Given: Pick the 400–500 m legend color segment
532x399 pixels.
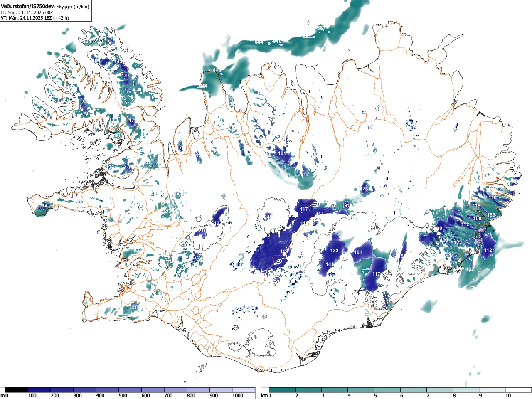Looking at the screenshot, I should tap(108, 390).
